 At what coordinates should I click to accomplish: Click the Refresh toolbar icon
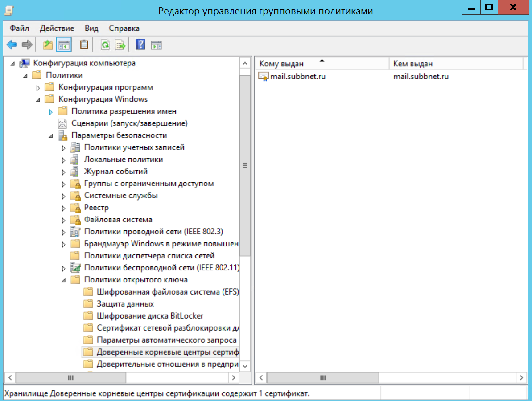(105, 45)
